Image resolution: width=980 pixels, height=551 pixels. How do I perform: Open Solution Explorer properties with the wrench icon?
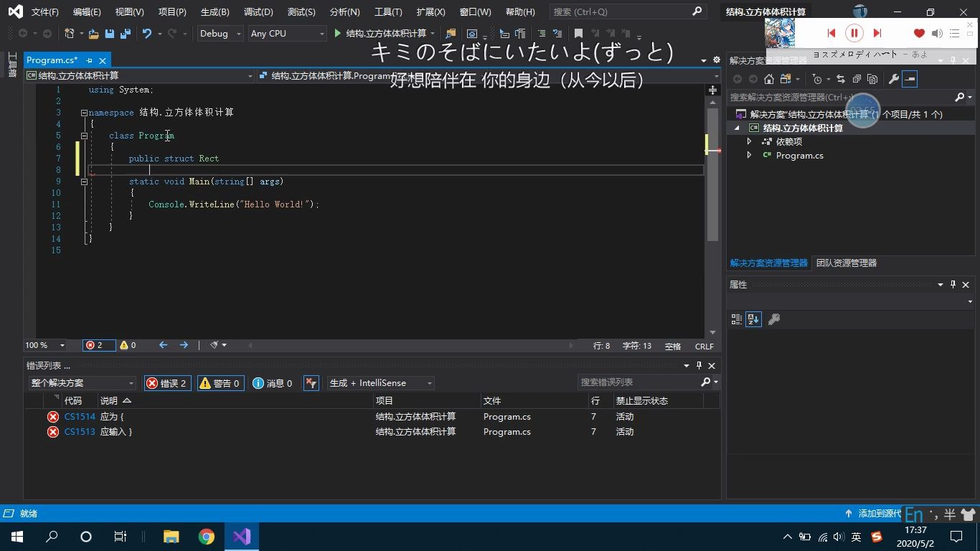click(x=895, y=79)
